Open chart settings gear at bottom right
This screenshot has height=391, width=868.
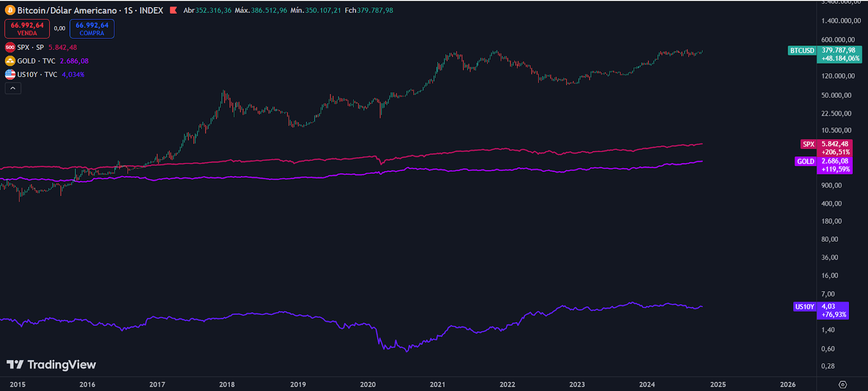pyautogui.click(x=843, y=384)
